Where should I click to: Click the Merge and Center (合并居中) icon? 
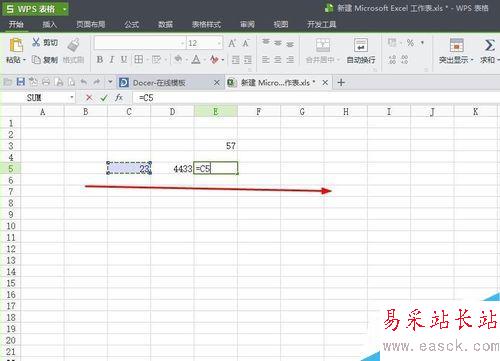(322, 45)
